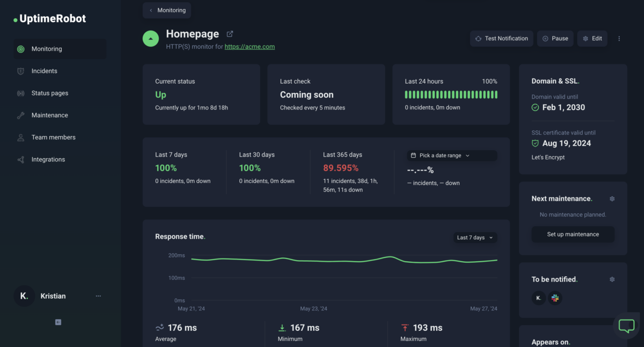Image resolution: width=644 pixels, height=347 pixels.
Task: Select the Status pages broadcast icon
Action: [x=20, y=93]
